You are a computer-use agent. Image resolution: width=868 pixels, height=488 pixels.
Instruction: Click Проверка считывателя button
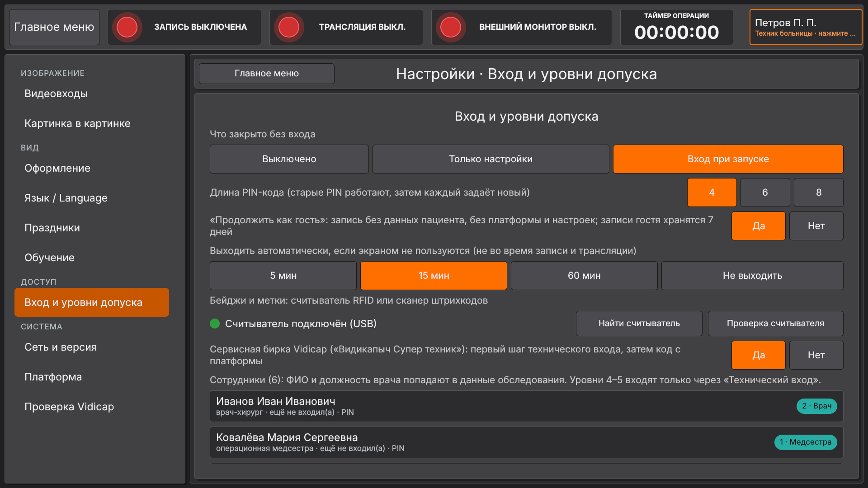pos(776,324)
